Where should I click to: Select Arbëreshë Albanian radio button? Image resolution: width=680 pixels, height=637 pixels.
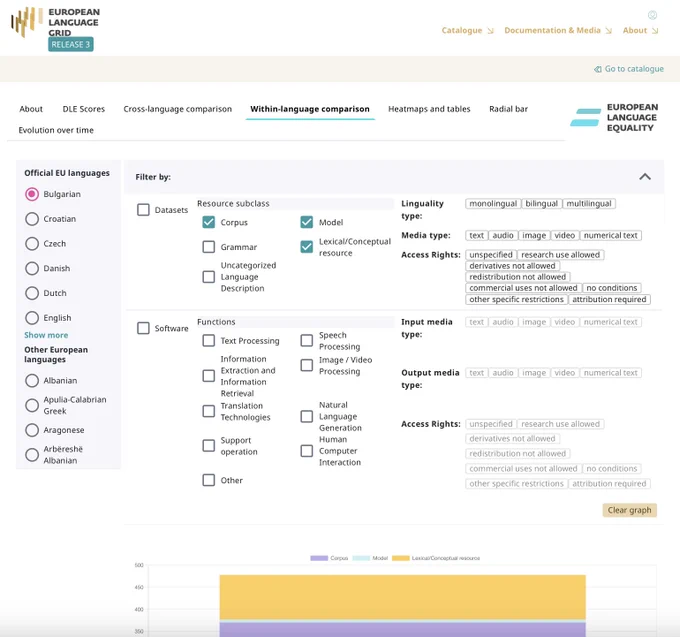[32, 455]
